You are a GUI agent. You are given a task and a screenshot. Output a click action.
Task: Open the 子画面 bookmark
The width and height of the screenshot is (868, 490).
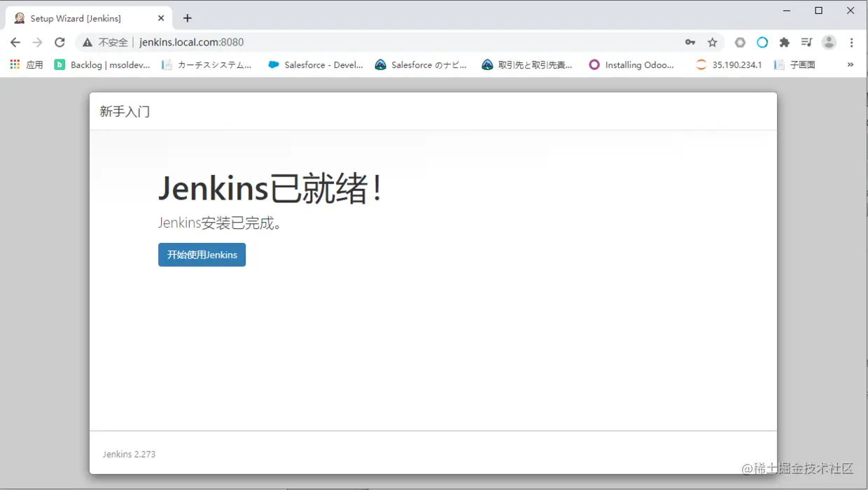(x=794, y=64)
